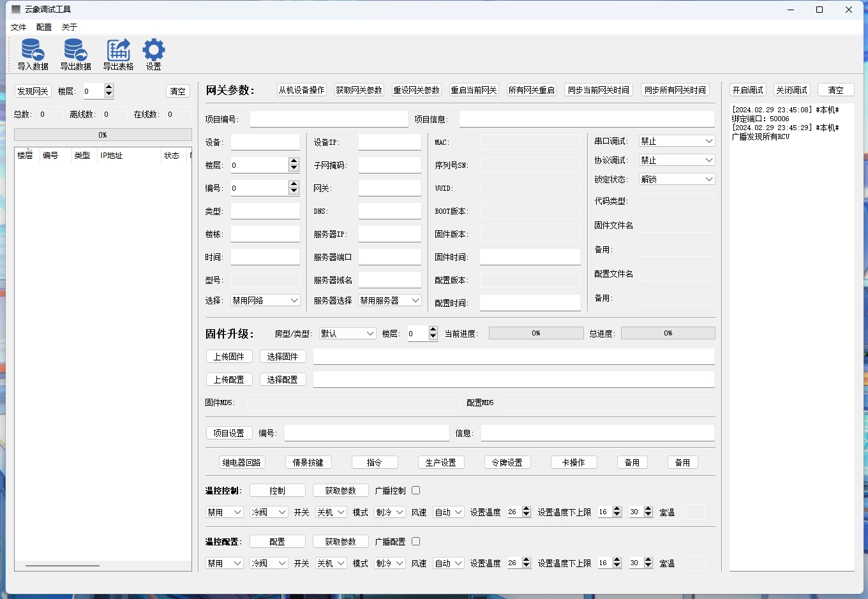Click the 项目编号 input field

click(x=329, y=119)
